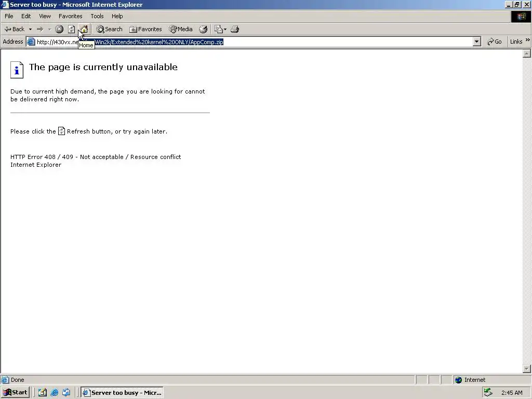532x399 pixels.
Task: Launch Internet Explorer from quick launch
Action: point(54,393)
